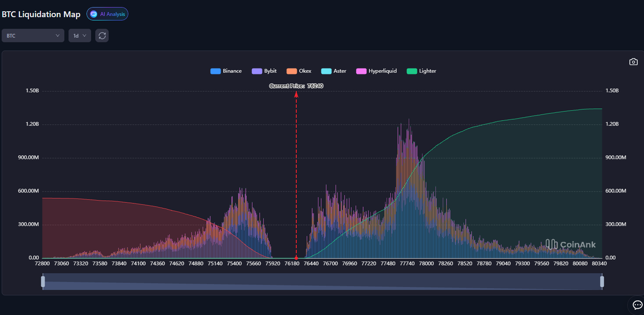This screenshot has width=644, height=315.
Task: Grab the left handle of range slider
Action: 43,281
